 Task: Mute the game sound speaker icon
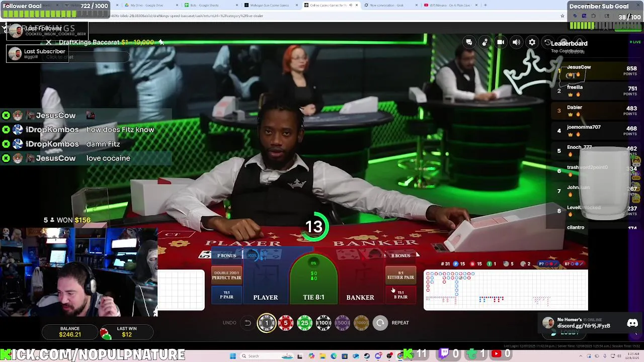(516, 42)
